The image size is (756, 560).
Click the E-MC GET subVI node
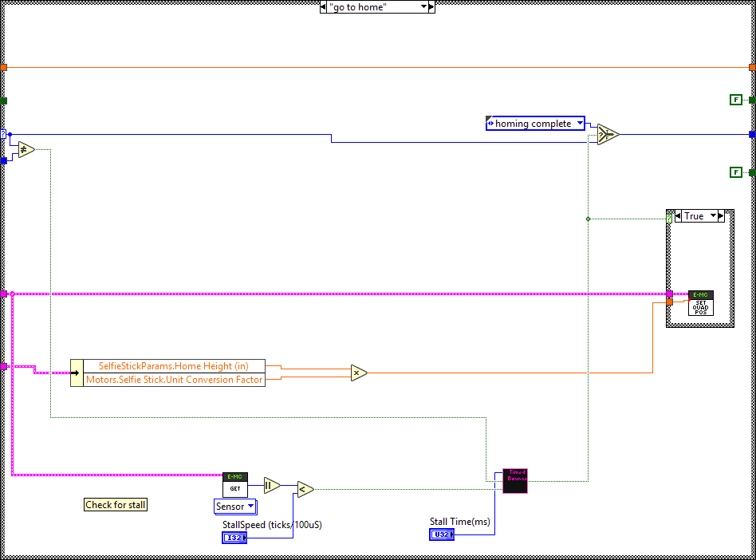235,484
